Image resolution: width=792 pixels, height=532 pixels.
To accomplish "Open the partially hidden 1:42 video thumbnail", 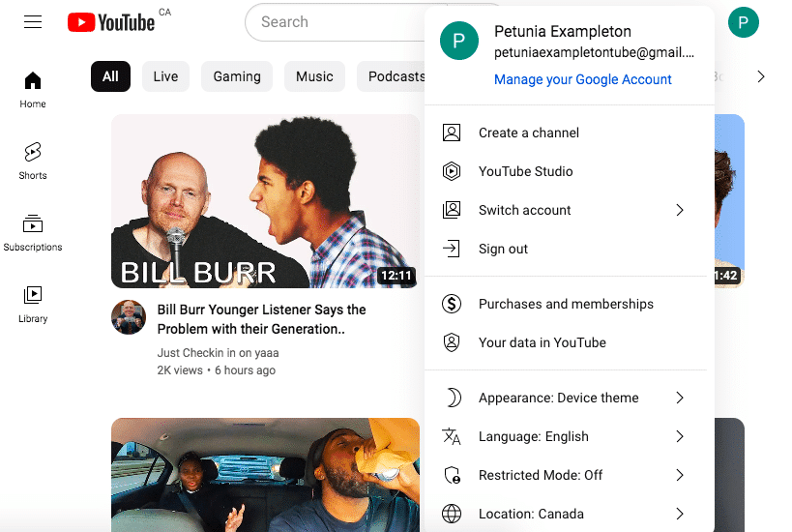I will pos(729,201).
